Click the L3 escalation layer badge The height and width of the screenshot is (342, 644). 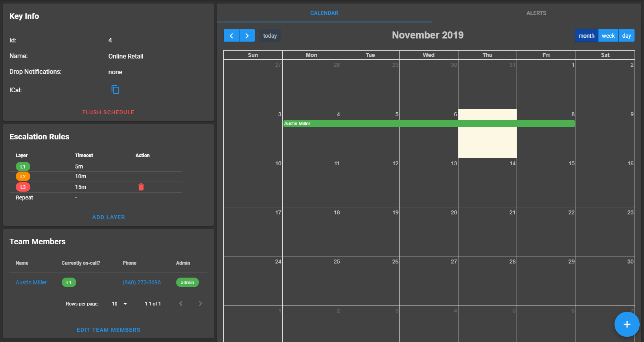(x=23, y=187)
